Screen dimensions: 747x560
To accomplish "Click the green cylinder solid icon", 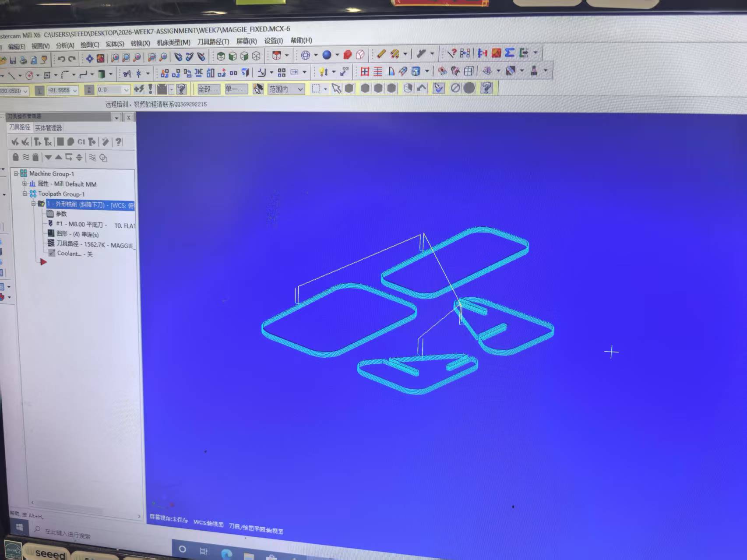I will [101, 74].
